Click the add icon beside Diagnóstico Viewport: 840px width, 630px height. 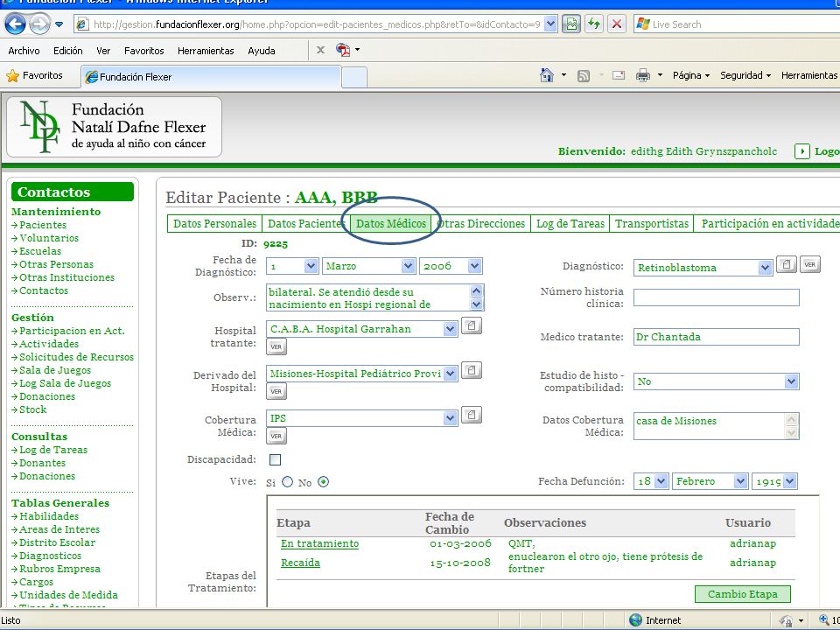(787, 264)
